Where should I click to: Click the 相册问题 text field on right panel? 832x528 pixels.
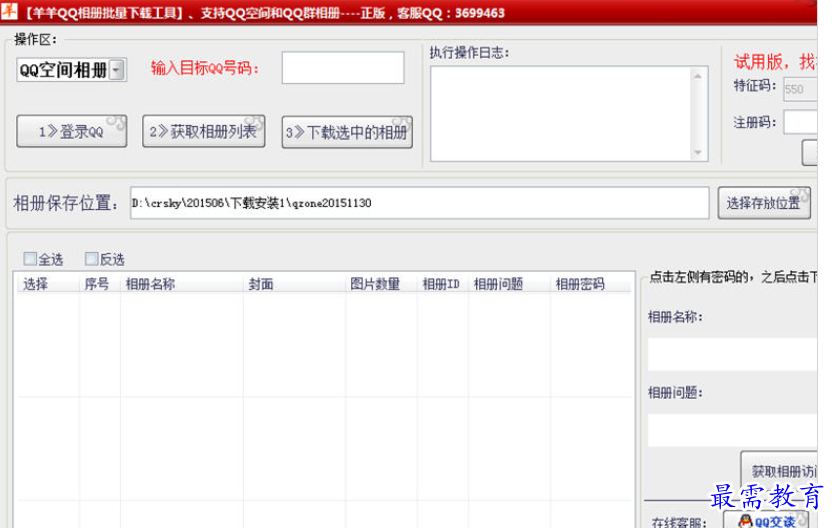pyautogui.click(x=732, y=430)
